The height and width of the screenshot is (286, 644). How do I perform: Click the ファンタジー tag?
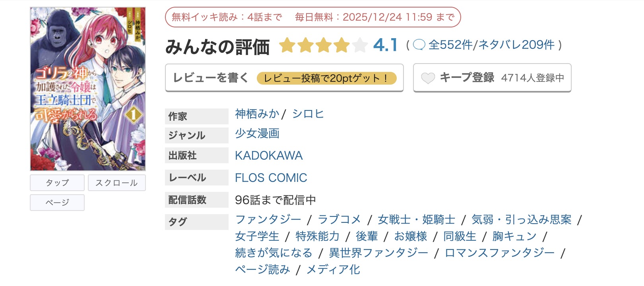click(x=269, y=219)
